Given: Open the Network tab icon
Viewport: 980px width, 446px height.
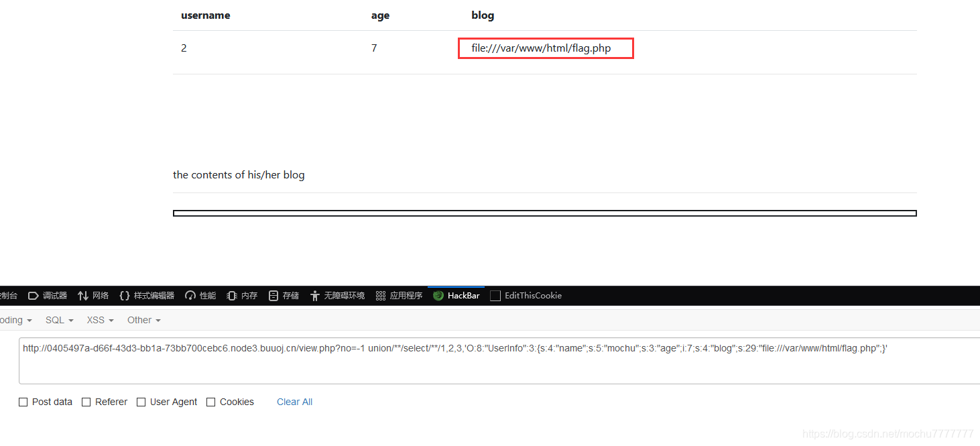Looking at the screenshot, I should pos(83,296).
